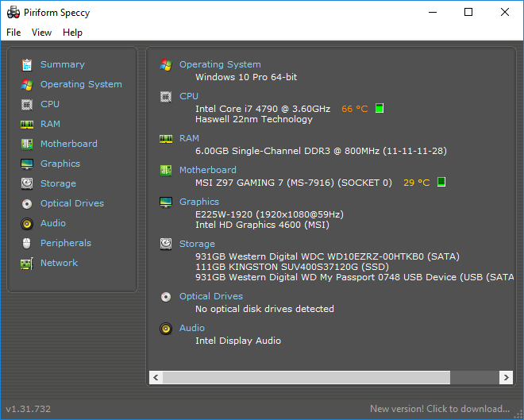
Task: Click the Operating System Windows flag icon in sidebar
Action: pyautogui.click(x=27, y=84)
